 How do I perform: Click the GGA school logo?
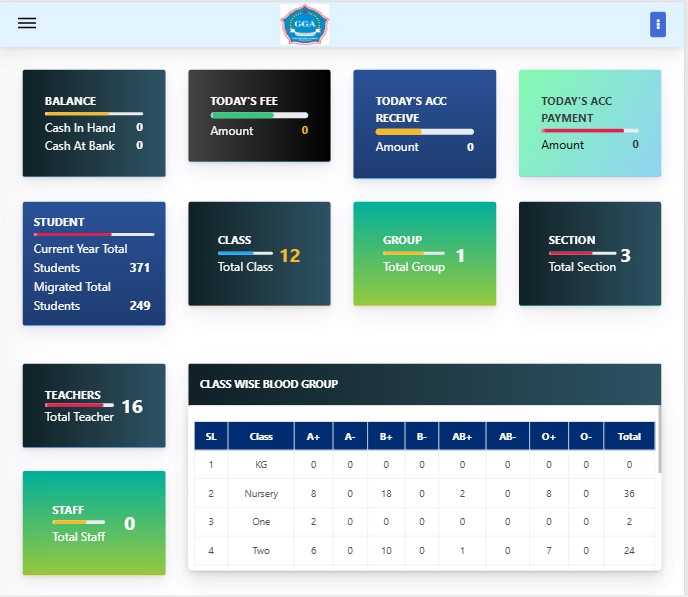(x=304, y=24)
